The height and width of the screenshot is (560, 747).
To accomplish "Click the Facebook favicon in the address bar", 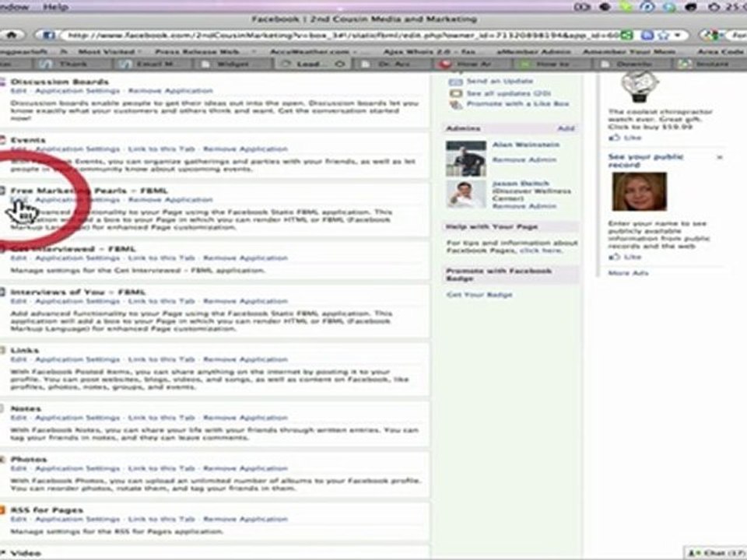I will [48, 35].
